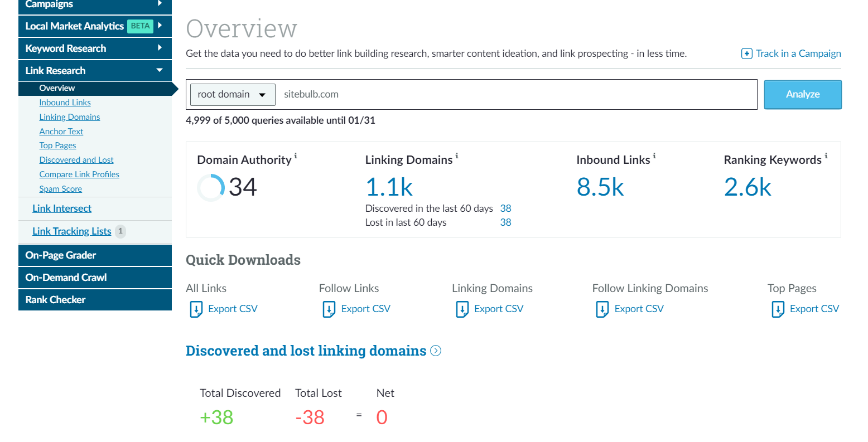868x442 pixels.
Task: Click the Domain Authority score 34
Action: (243, 187)
